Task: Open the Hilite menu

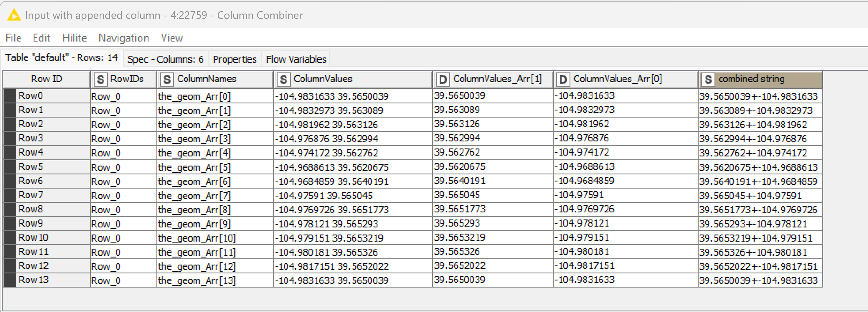Action: [x=74, y=38]
